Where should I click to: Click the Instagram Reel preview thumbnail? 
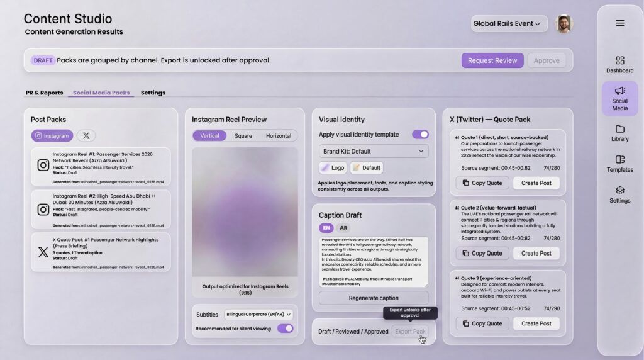pyautogui.click(x=245, y=212)
